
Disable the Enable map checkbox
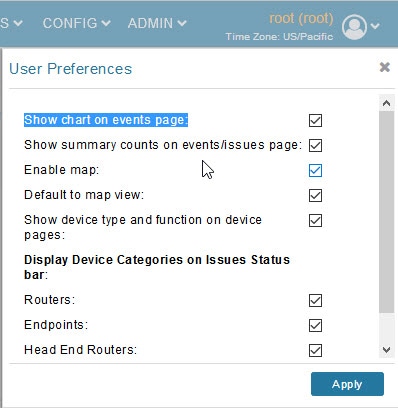click(315, 170)
